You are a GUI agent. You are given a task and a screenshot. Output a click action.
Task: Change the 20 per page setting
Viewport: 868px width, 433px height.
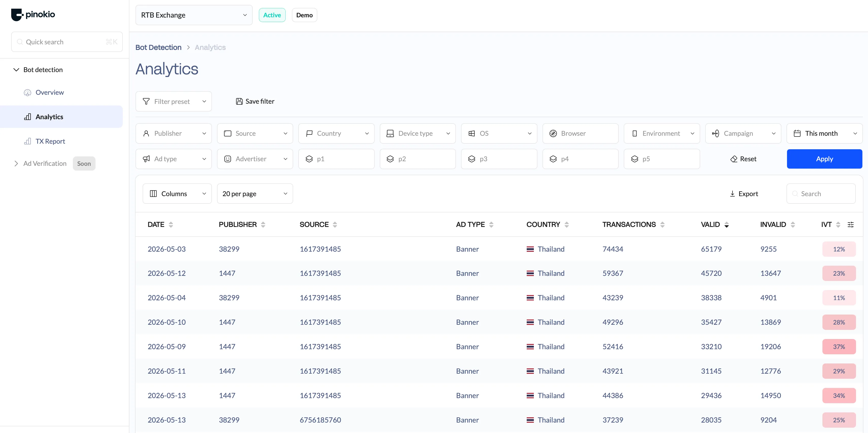[255, 194]
